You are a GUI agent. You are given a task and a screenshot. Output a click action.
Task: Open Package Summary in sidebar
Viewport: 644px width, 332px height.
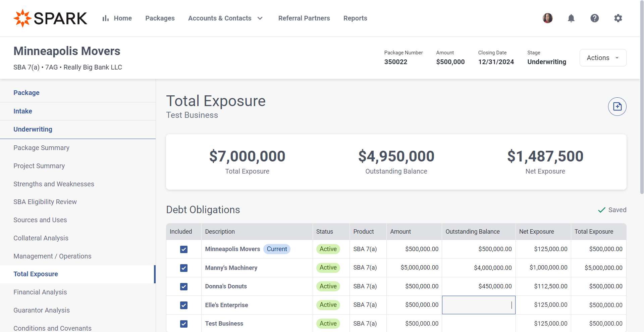pyautogui.click(x=41, y=148)
